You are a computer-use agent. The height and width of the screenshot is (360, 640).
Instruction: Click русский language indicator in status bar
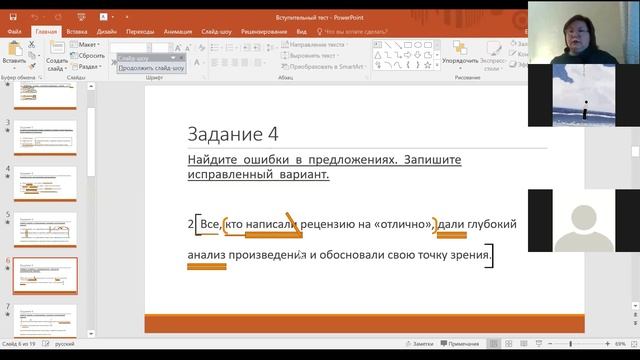pos(64,344)
